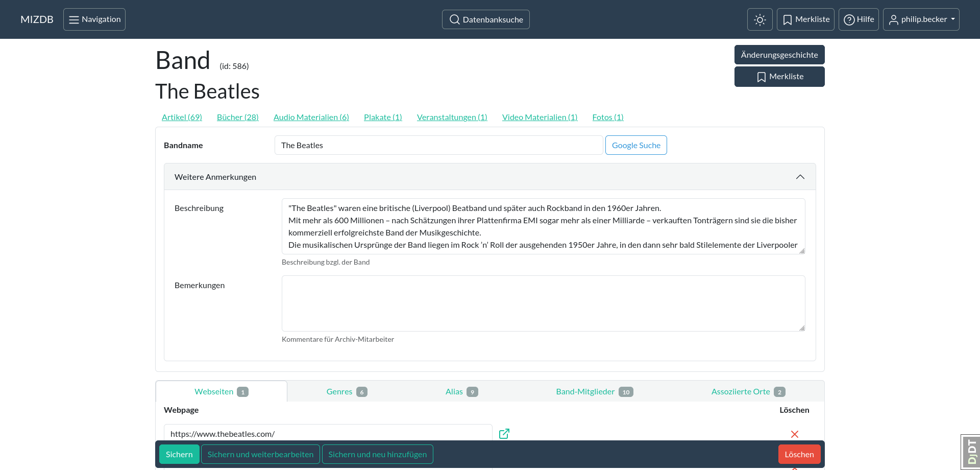
Task: Open Veranstaltungen (1) link
Action: tap(452, 117)
